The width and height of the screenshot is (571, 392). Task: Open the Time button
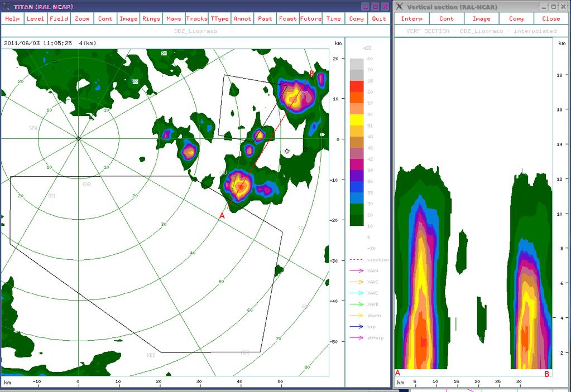pyautogui.click(x=334, y=18)
